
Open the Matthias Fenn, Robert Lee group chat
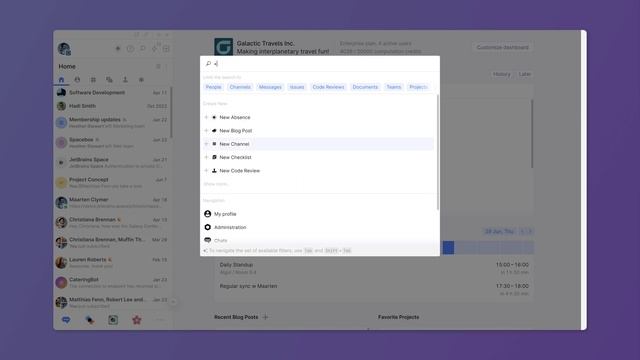(x=112, y=302)
